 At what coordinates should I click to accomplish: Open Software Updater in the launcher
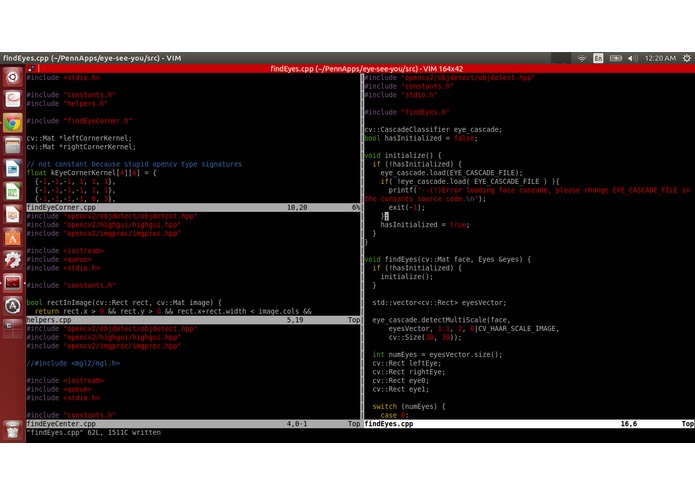click(12, 306)
